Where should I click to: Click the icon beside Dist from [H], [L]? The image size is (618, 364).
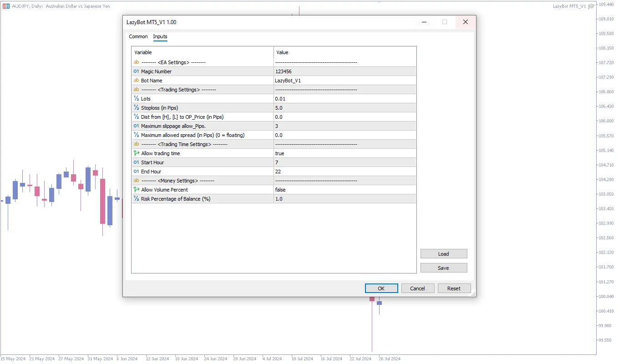pyautogui.click(x=136, y=117)
